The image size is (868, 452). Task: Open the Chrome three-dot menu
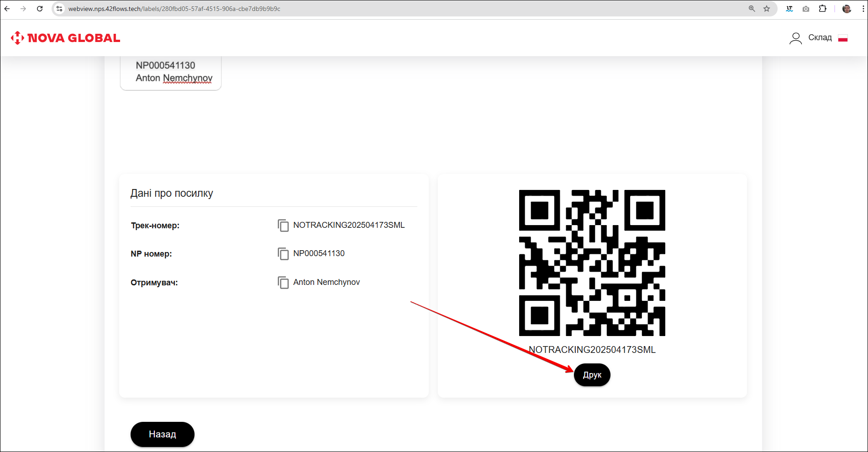(863, 9)
